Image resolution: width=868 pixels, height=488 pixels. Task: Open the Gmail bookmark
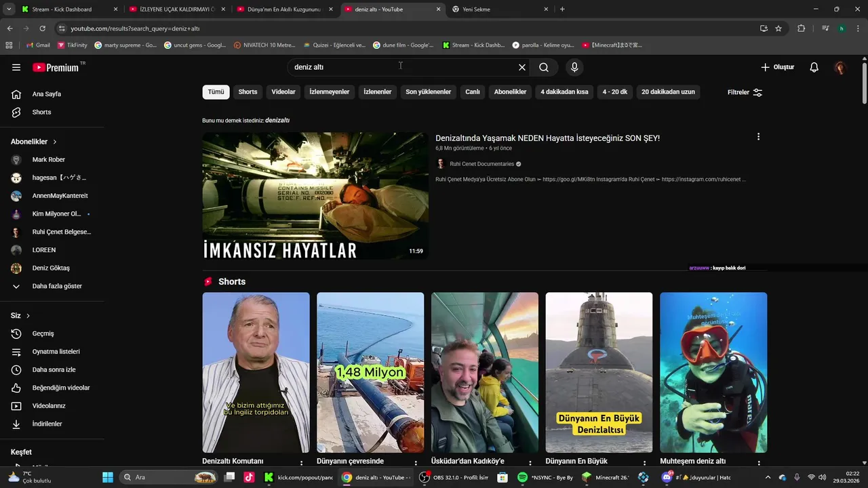38,45
